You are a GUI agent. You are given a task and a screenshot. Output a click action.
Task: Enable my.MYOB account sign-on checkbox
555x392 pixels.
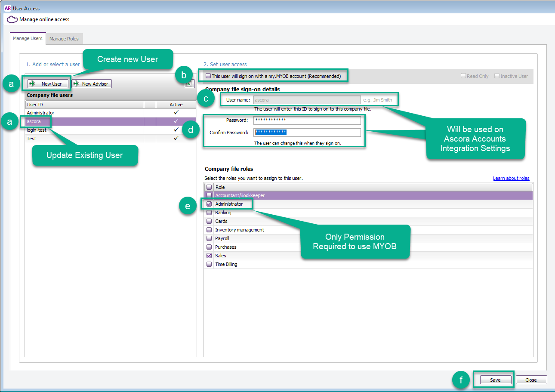point(208,76)
